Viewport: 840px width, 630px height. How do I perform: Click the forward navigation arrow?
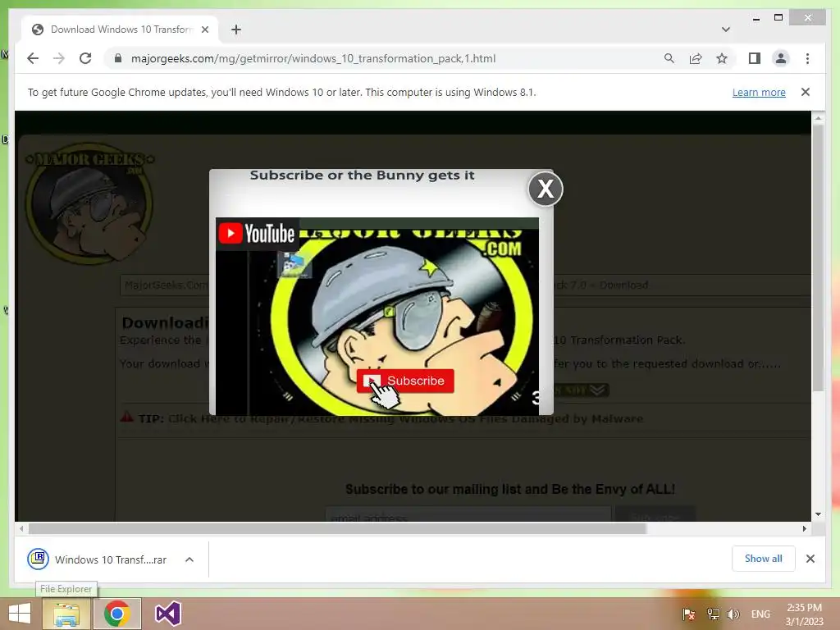(59, 58)
